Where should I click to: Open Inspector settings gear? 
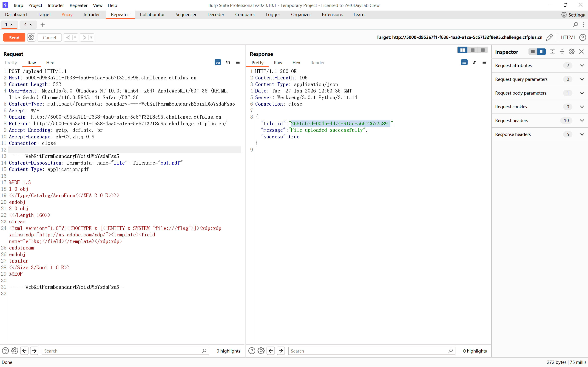pyautogui.click(x=571, y=51)
